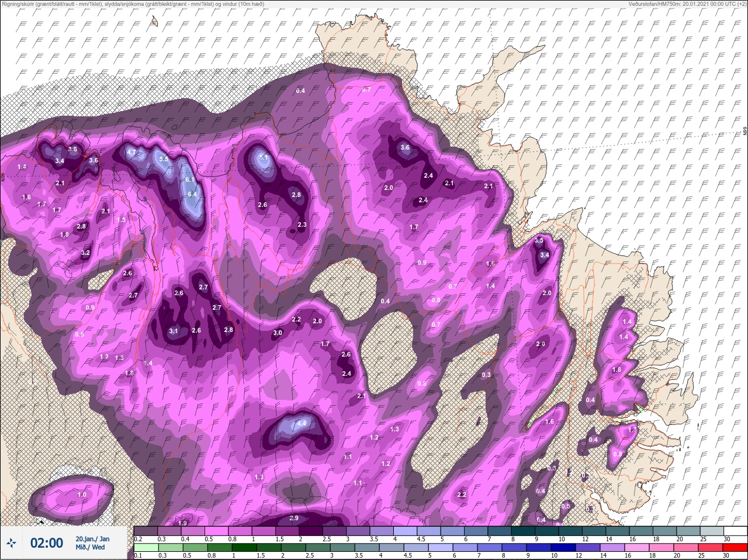Click the 3.0 precipitation value on the map
Screen dimensions: 748x560
coord(278,333)
